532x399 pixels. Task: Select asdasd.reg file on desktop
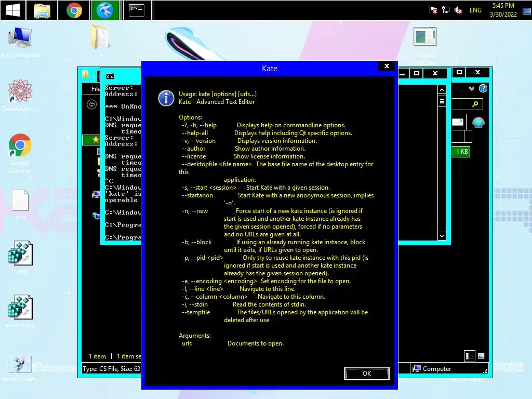(x=20, y=312)
